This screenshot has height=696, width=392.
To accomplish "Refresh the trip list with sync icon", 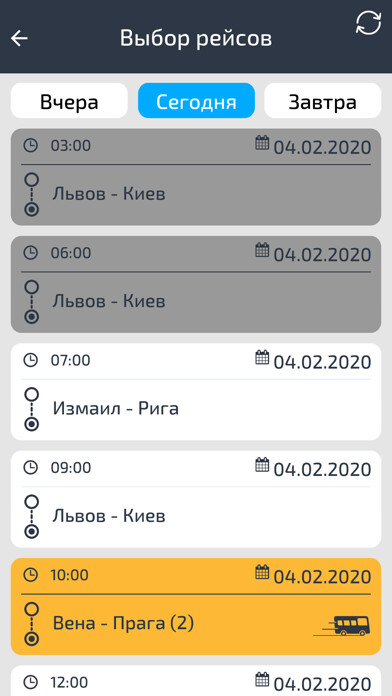I will [368, 22].
